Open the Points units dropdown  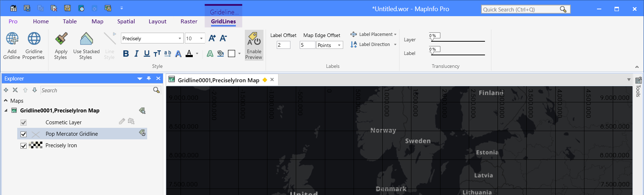[x=339, y=45]
